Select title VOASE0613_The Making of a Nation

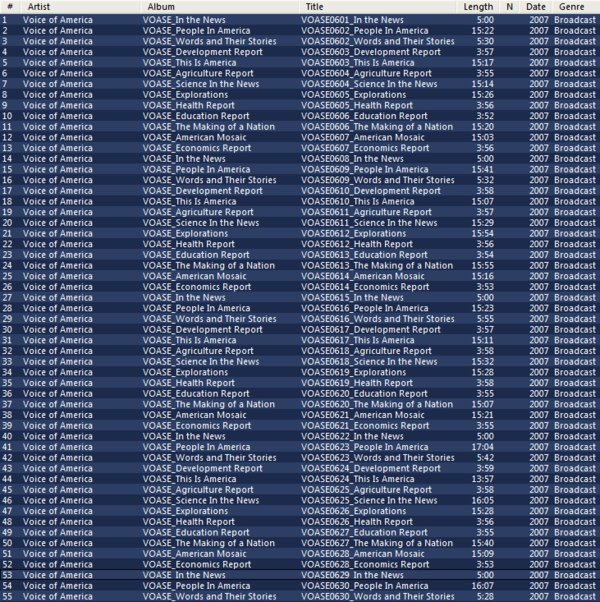[377, 266]
